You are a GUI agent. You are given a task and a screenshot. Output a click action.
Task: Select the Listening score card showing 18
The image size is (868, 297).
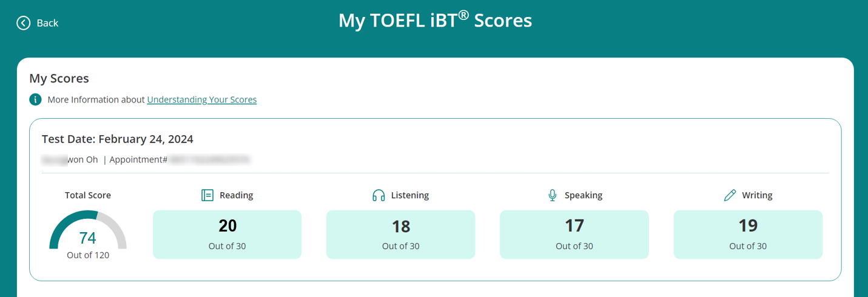point(400,235)
